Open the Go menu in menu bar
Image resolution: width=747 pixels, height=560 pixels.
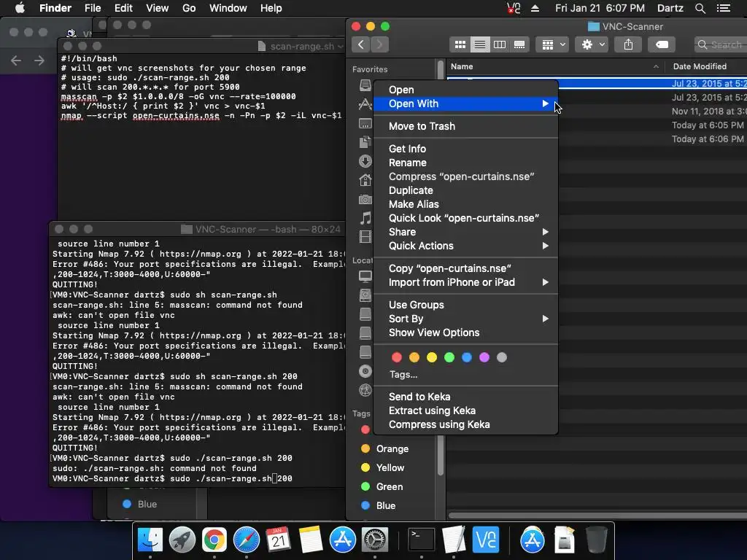pos(189,8)
